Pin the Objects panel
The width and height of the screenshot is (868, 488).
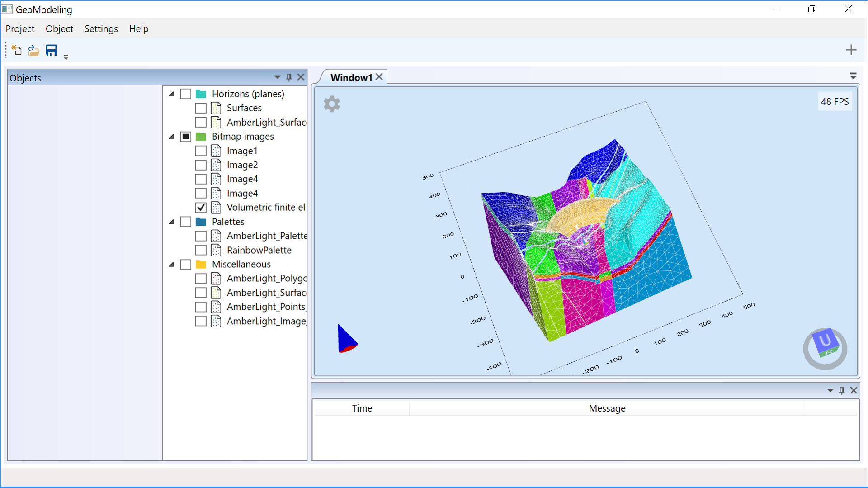(289, 77)
